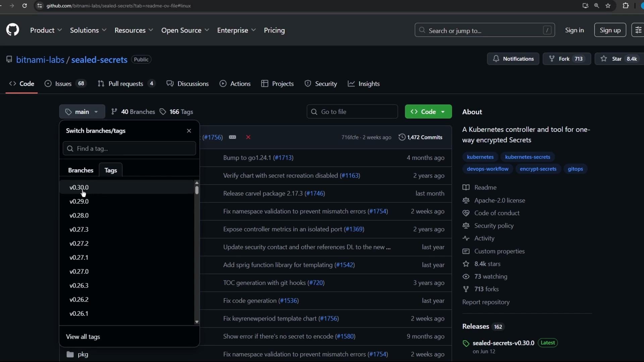The image size is (644, 362).
Task: Open the green Code dropdown
Action: (x=428, y=112)
